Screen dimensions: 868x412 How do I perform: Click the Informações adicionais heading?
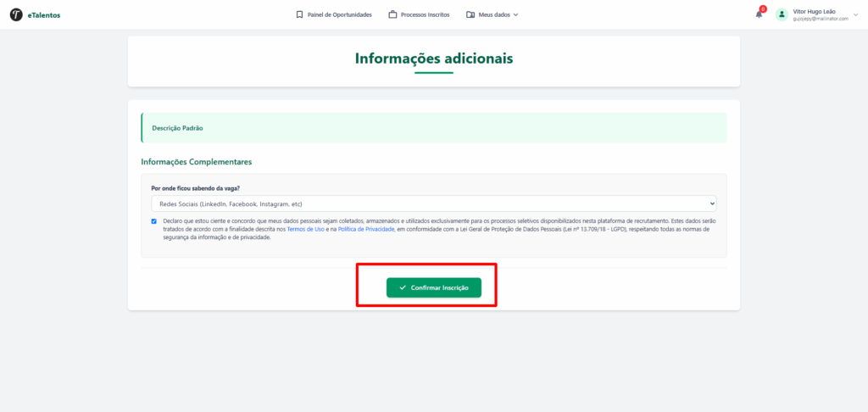coord(434,58)
